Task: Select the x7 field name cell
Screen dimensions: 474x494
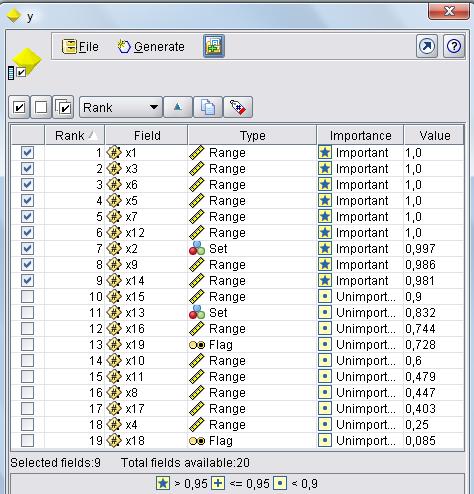Action: [x=146, y=217]
